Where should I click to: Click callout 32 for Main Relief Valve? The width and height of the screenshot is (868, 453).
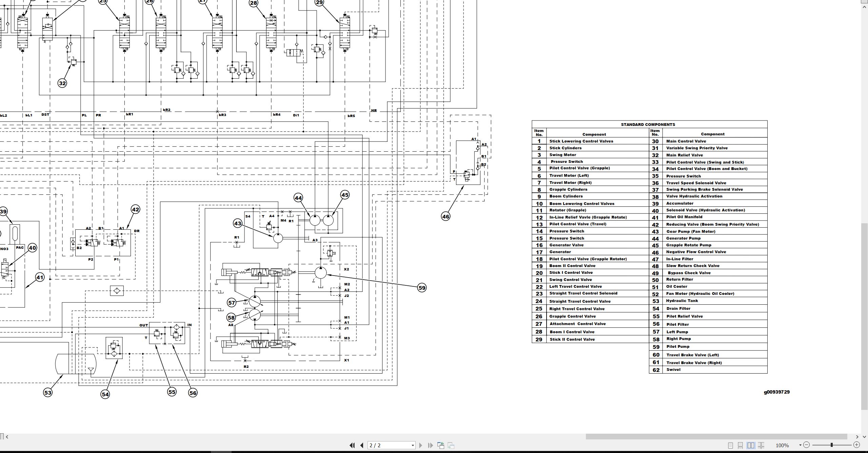[x=62, y=83]
